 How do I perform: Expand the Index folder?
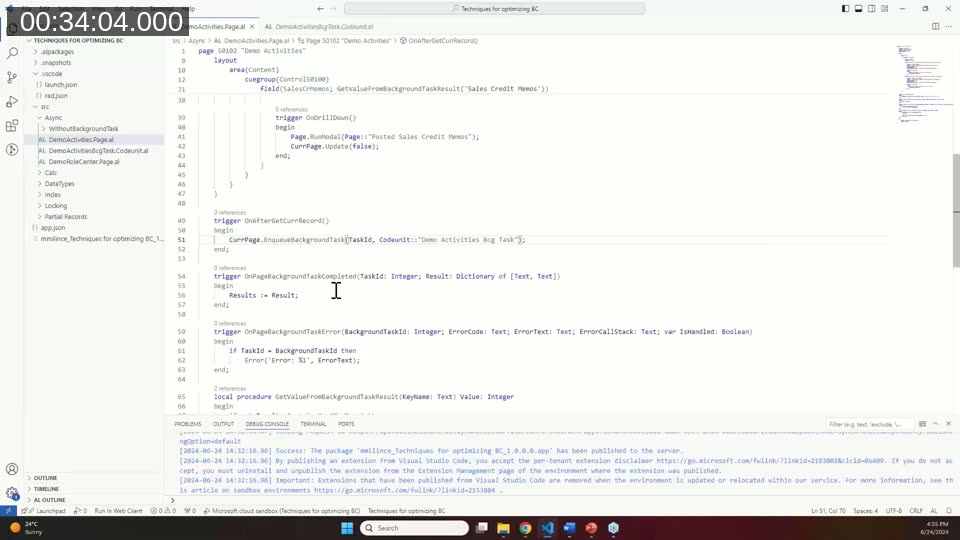coord(53,195)
